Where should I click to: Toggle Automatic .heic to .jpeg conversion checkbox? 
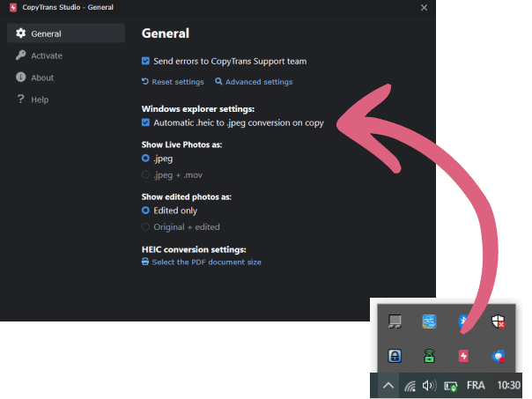click(x=145, y=122)
